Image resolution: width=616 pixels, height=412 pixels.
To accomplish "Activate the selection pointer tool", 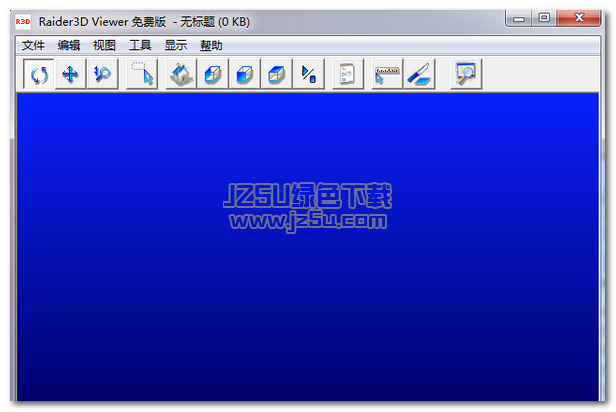I will (142, 74).
